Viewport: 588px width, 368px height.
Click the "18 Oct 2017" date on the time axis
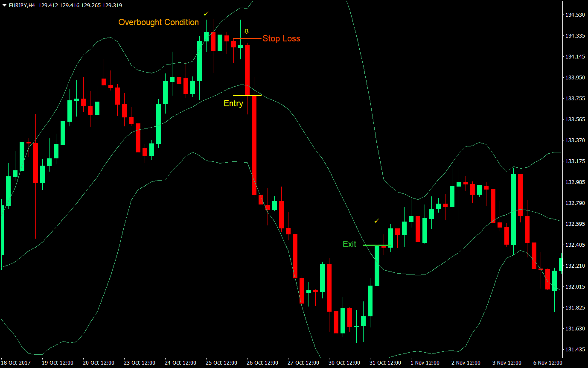[15, 363]
